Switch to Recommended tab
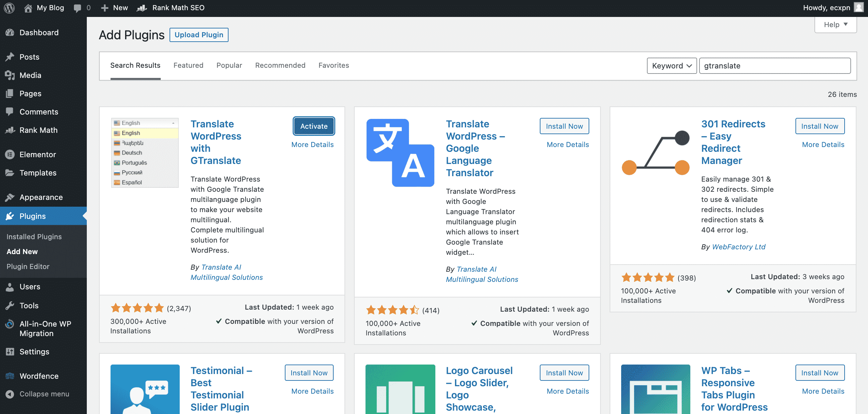This screenshot has height=414, width=868. (280, 65)
